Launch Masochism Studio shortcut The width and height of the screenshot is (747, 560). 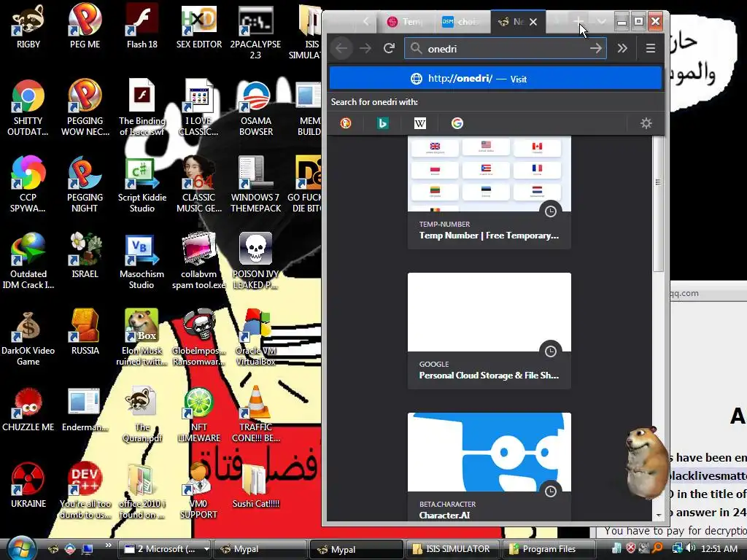142,262
